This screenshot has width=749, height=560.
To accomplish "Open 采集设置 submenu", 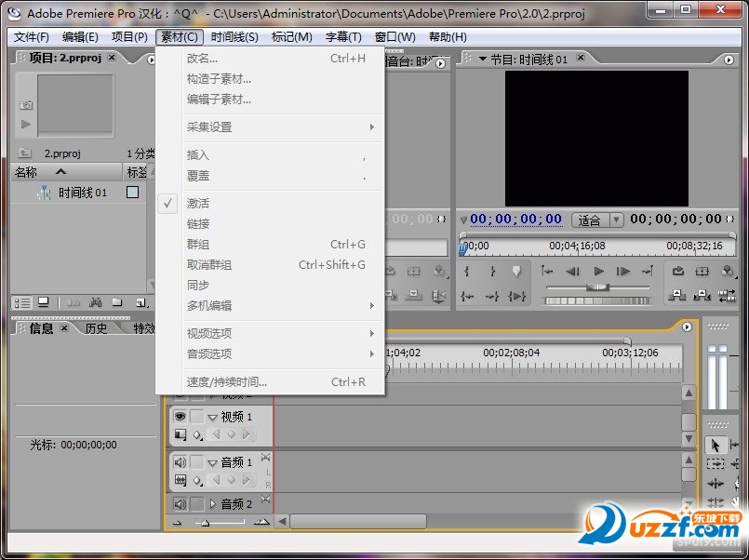I will 284,127.
